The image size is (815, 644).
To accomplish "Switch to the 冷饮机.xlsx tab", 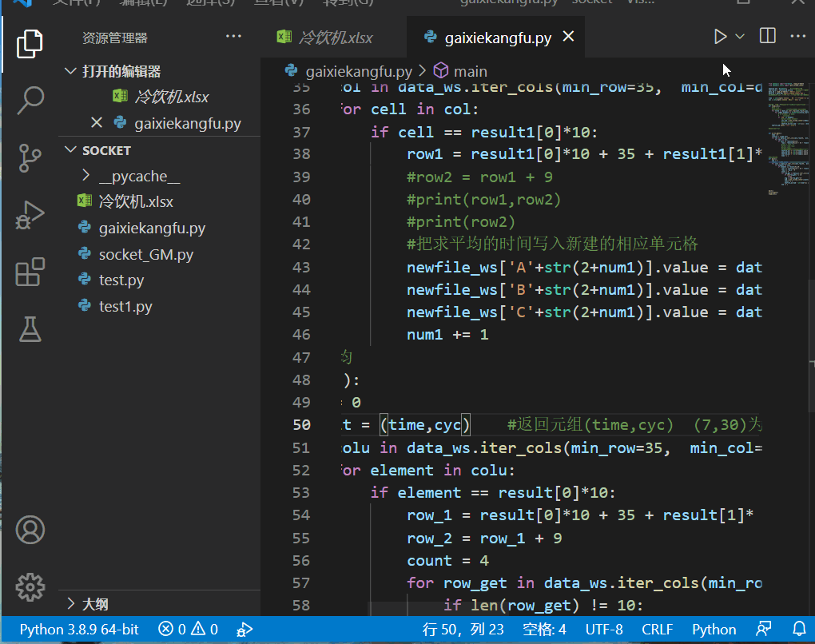I will [334, 38].
